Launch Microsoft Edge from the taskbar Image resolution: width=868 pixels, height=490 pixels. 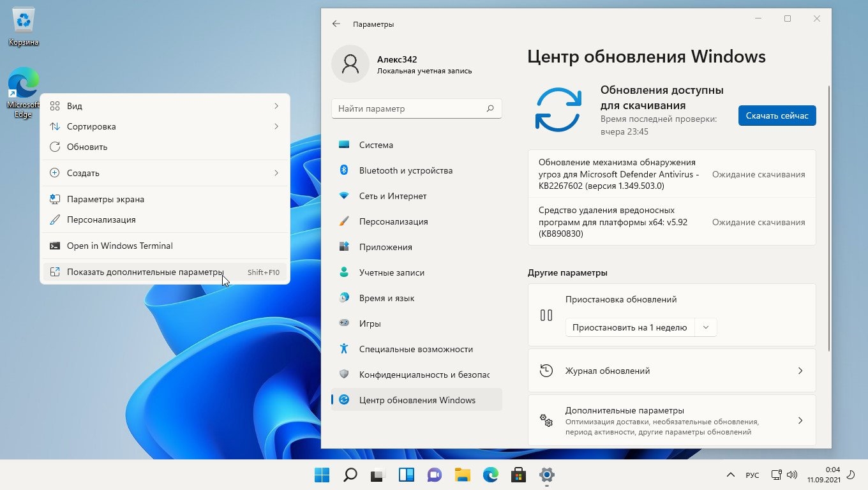tap(491, 475)
